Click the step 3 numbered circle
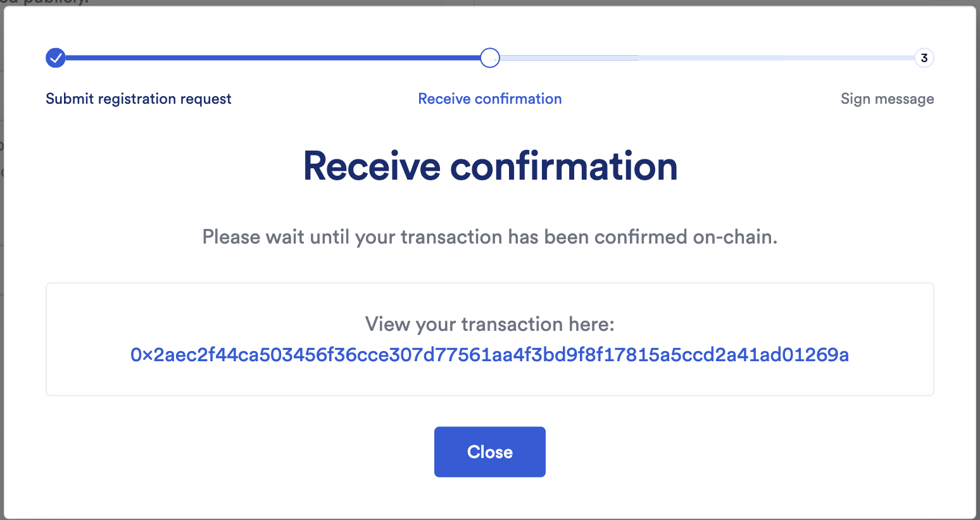The height and width of the screenshot is (520, 980). tap(924, 58)
